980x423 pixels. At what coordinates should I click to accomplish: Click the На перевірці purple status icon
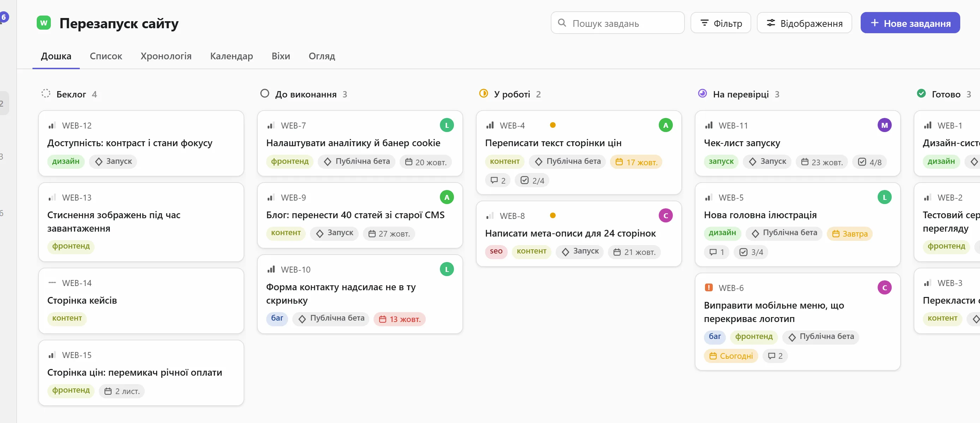click(702, 94)
